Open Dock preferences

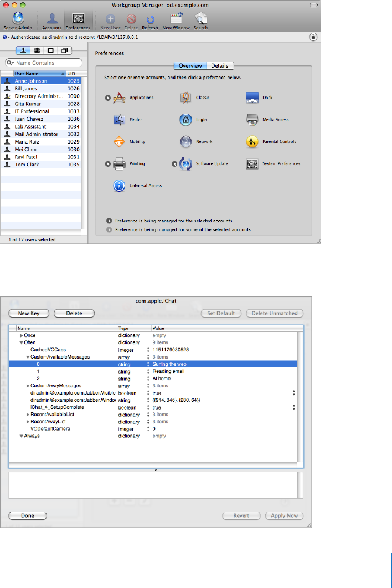pyautogui.click(x=252, y=98)
